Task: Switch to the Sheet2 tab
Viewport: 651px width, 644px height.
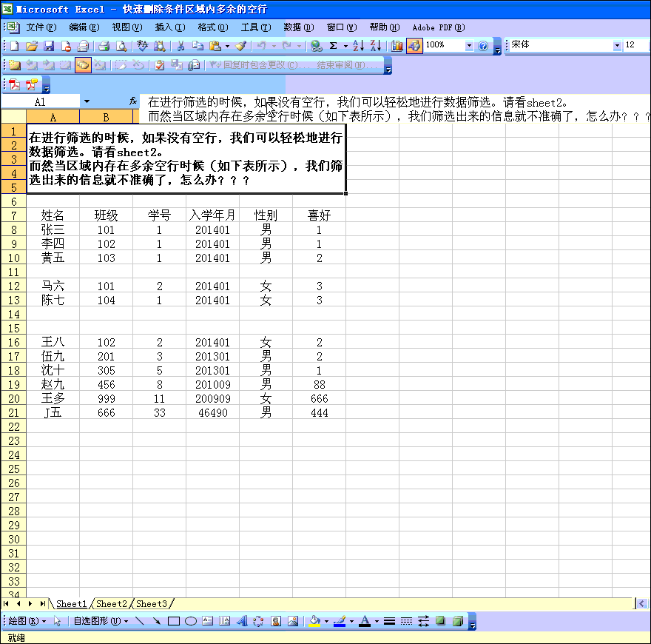Action: (112, 604)
